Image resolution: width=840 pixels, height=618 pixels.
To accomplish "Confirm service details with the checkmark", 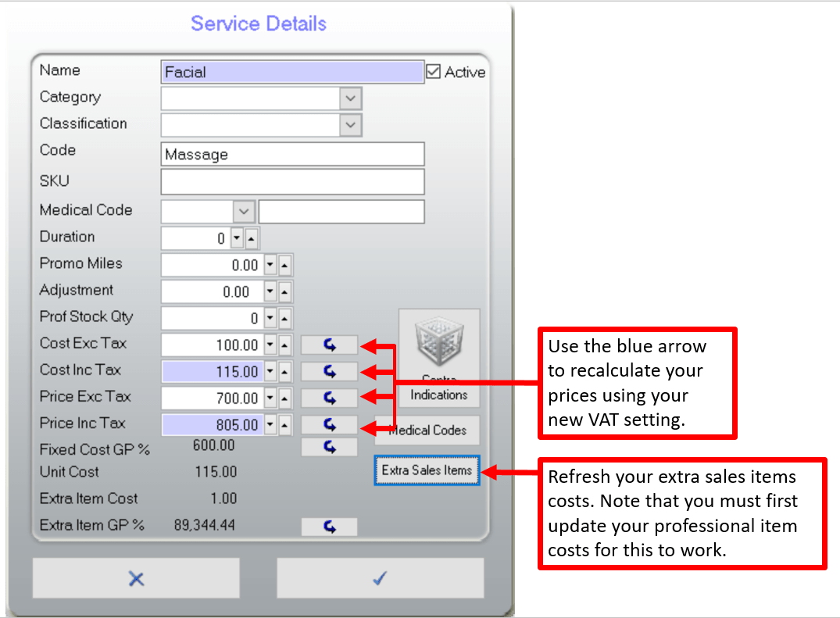I will [380, 577].
